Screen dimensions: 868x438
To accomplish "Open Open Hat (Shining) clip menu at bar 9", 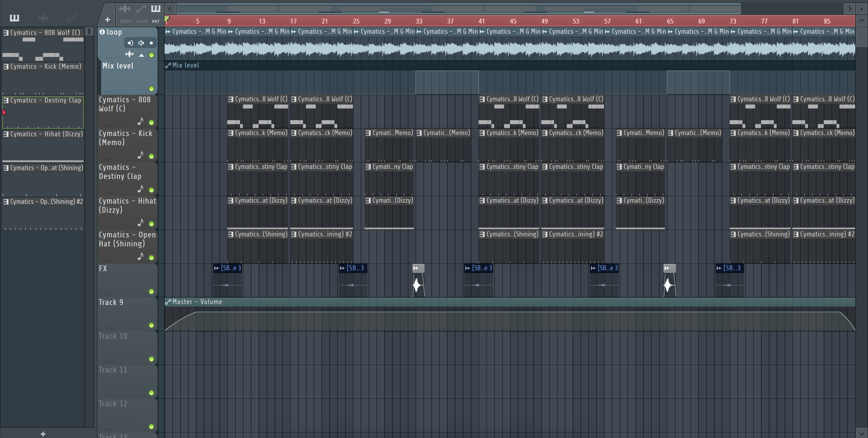I will tap(231, 234).
